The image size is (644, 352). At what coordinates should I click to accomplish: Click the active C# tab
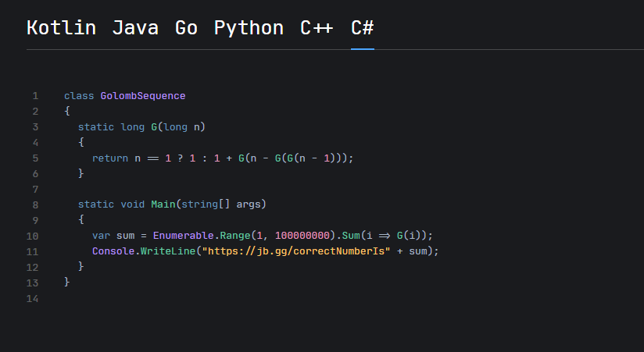click(363, 28)
